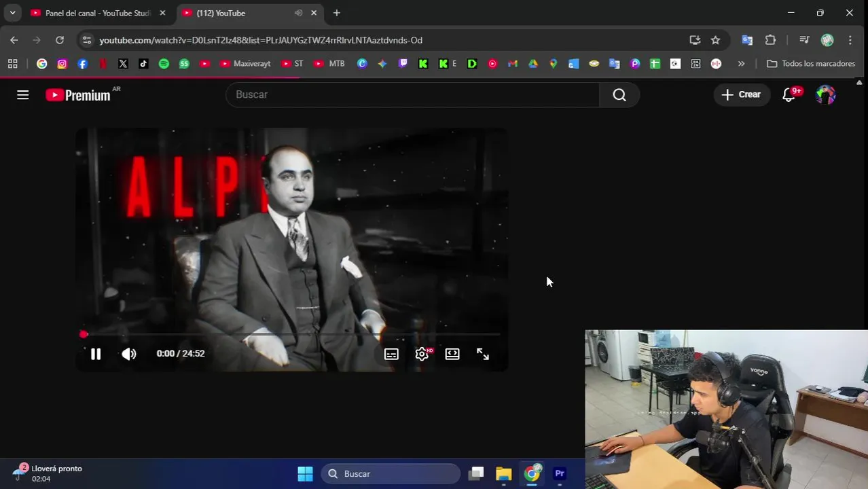Open the Spotify bookmark
This screenshot has width=868, height=489.
pyautogui.click(x=164, y=63)
